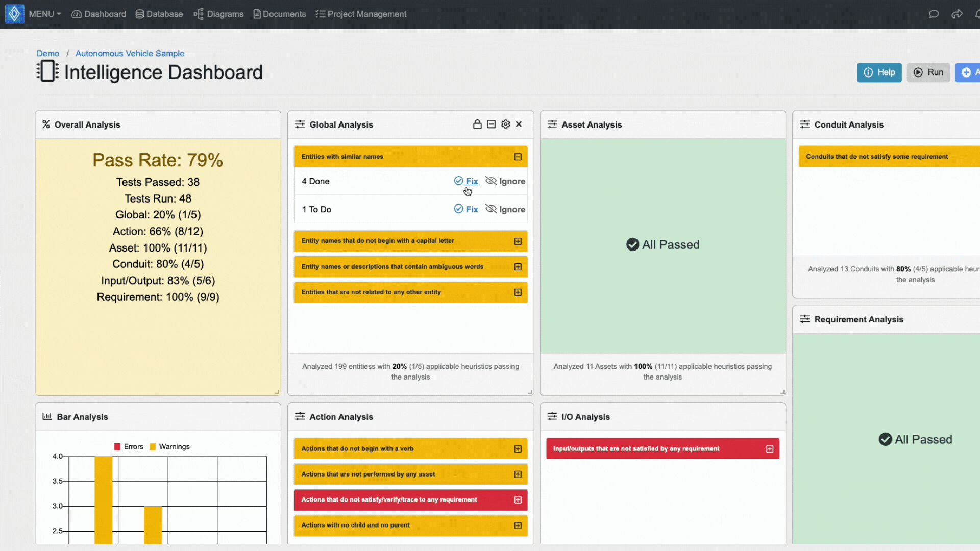The image size is (980, 551).
Task: Click the settings gear icon in Global Analysis
Action: pos(505,124)
